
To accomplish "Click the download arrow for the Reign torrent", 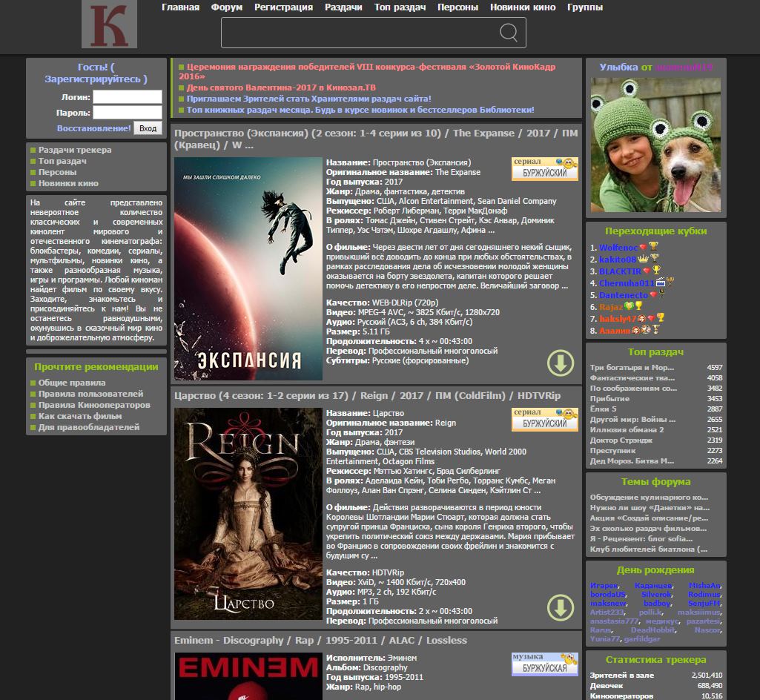I will [561, 607].
